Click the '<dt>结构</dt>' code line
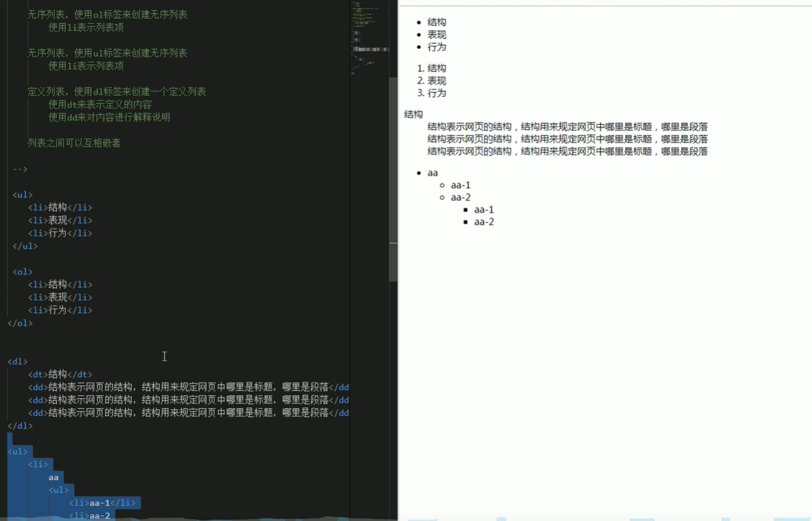This screenshot has height=521, width=812. 60,375
